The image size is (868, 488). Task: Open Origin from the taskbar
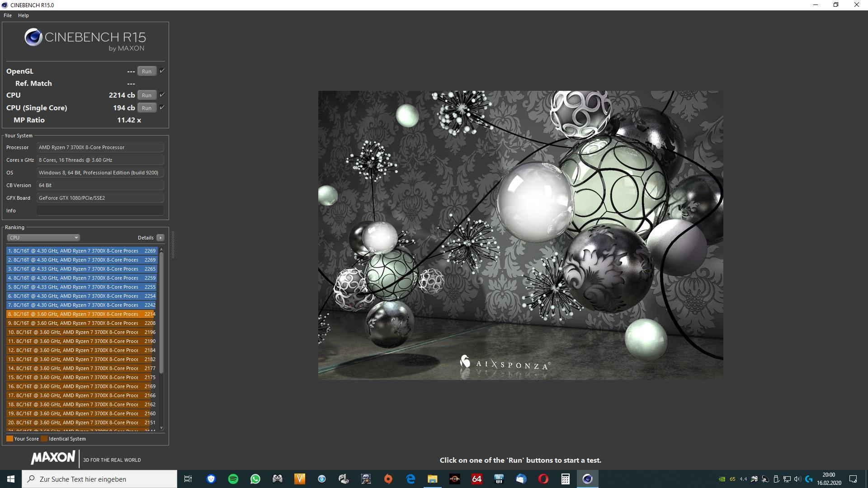coord(388,479)
